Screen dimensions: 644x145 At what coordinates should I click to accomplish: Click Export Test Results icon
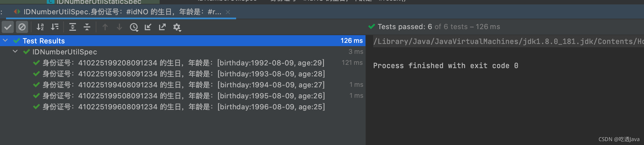[162, 27]
